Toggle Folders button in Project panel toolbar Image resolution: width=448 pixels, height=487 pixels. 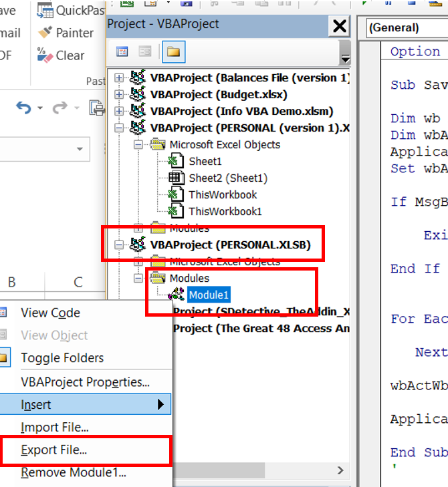click(x=173, y=51)
